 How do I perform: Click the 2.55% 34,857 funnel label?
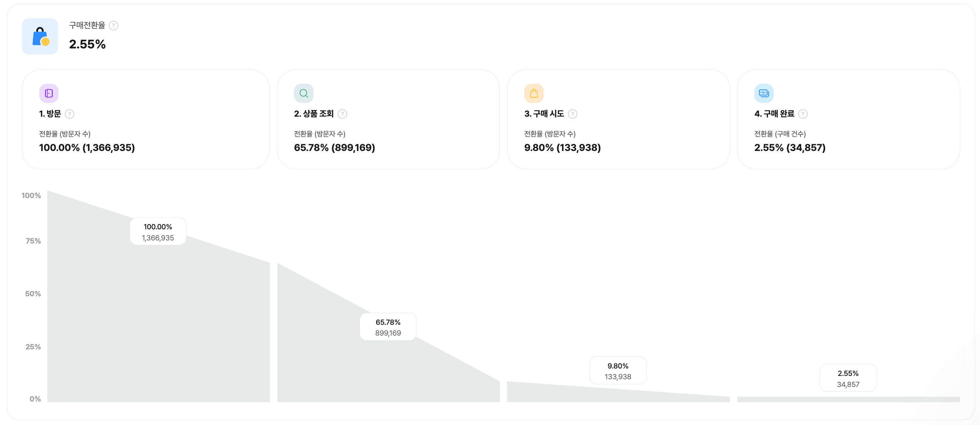[848, 378]
